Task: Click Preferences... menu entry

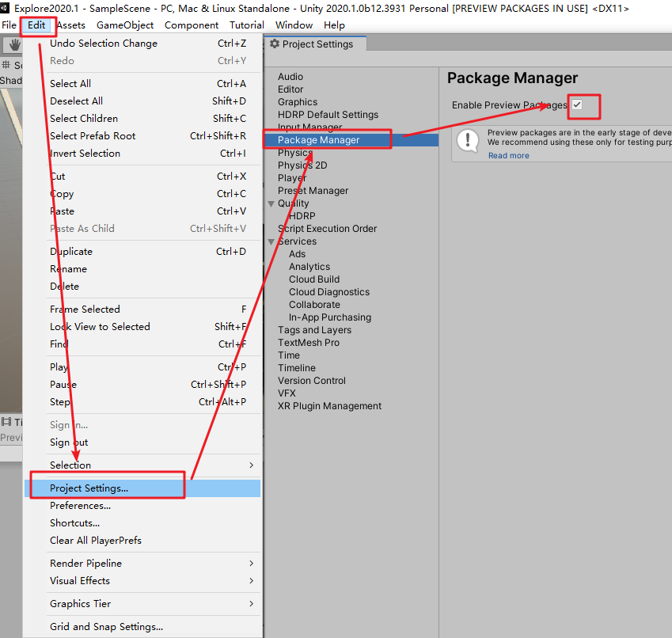Action: (x=80, y=505)
